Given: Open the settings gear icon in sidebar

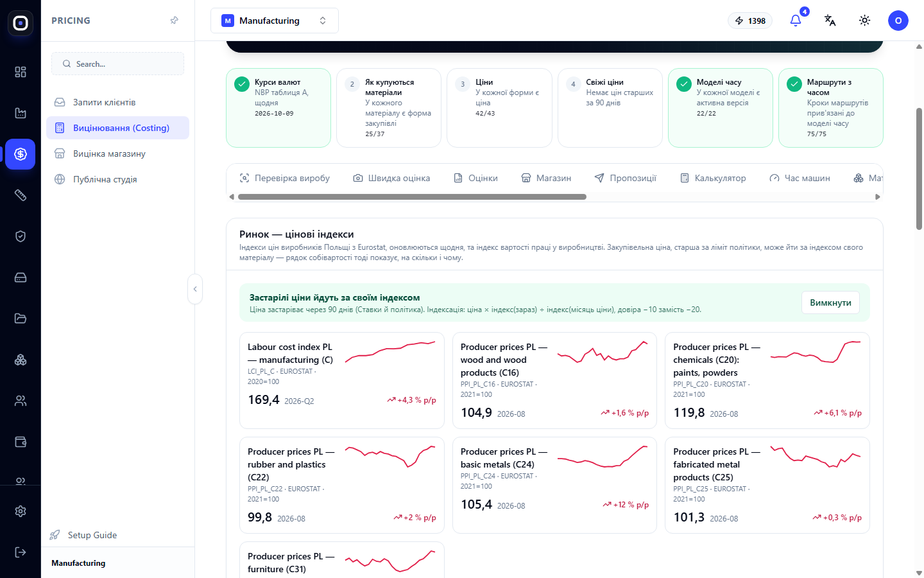Looking at the screenshot, I should tap(21, 511).
